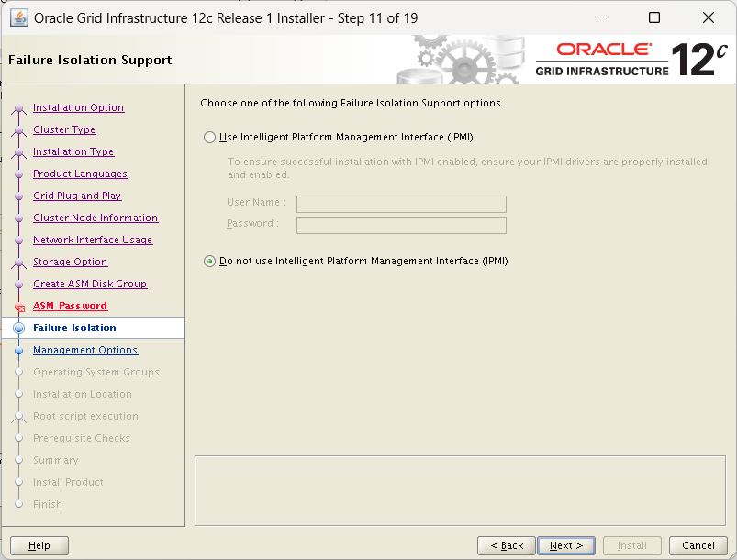737x560 pixels.
Task: Open the red ASM Password step
Action: point(70,306)
